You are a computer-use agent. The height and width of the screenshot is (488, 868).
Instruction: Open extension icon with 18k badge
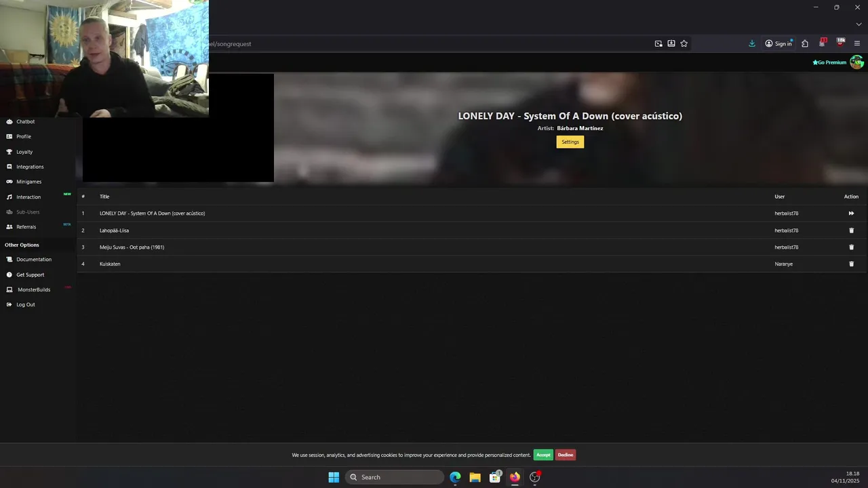[841, 43]
